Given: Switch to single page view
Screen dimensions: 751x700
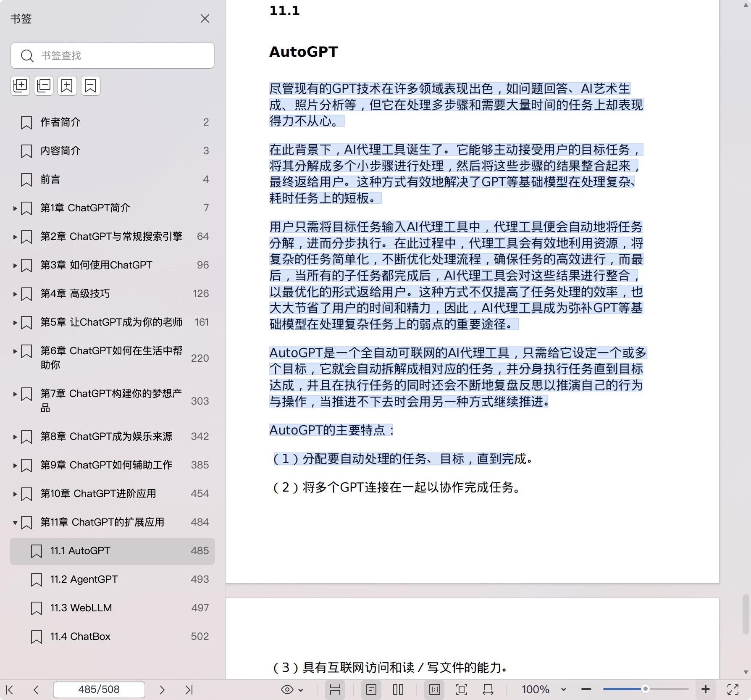Looking at the screenshot, I should coord(371,689).
